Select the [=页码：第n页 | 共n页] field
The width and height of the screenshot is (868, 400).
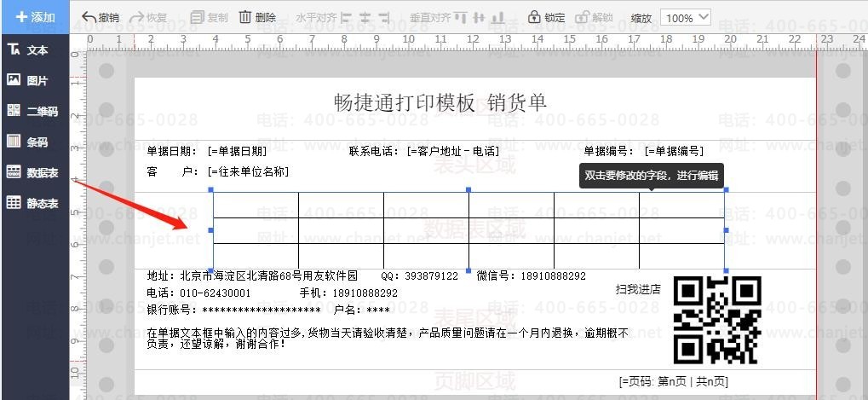tap(673, 381)
